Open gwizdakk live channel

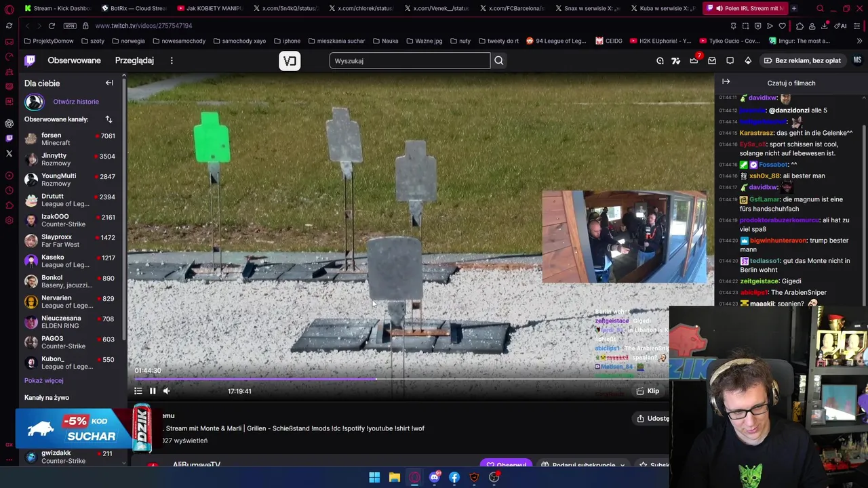pyautogui.click(x=71, y=457)
